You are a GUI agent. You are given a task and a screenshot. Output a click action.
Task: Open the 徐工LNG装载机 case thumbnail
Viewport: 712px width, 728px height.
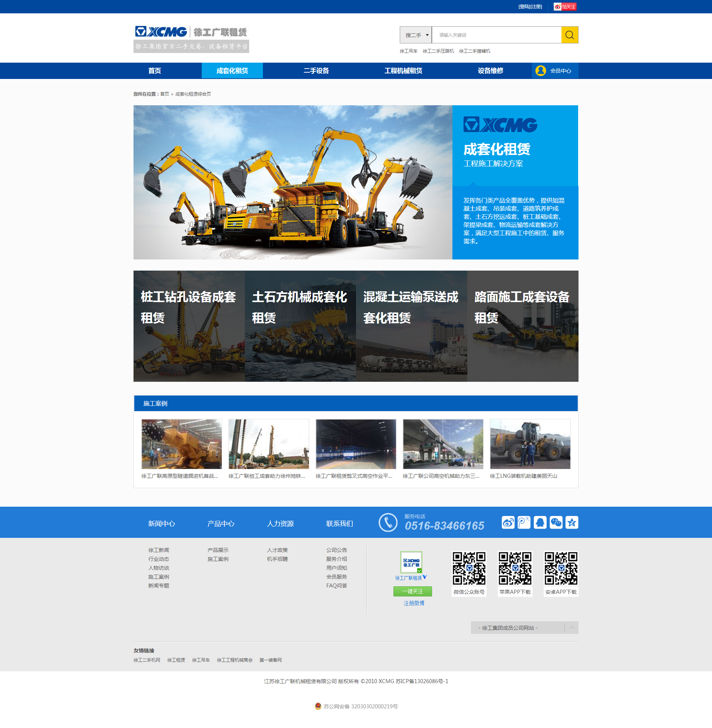(530, 444)
